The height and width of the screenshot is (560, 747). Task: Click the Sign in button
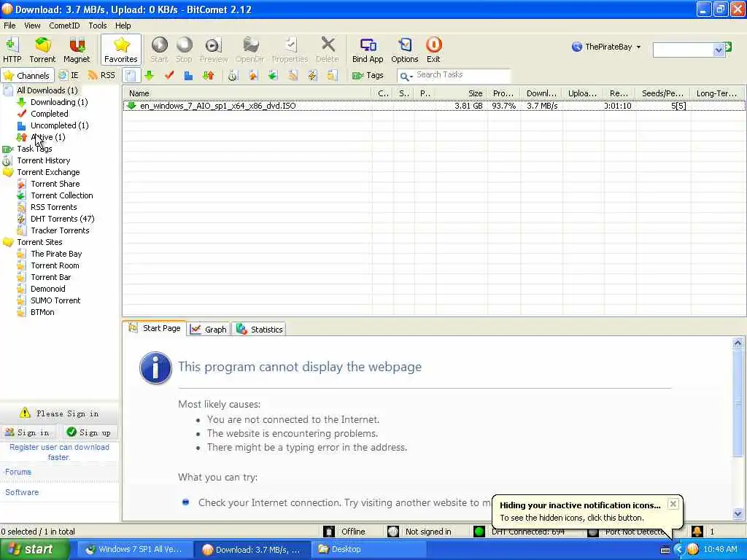[28, 432]
